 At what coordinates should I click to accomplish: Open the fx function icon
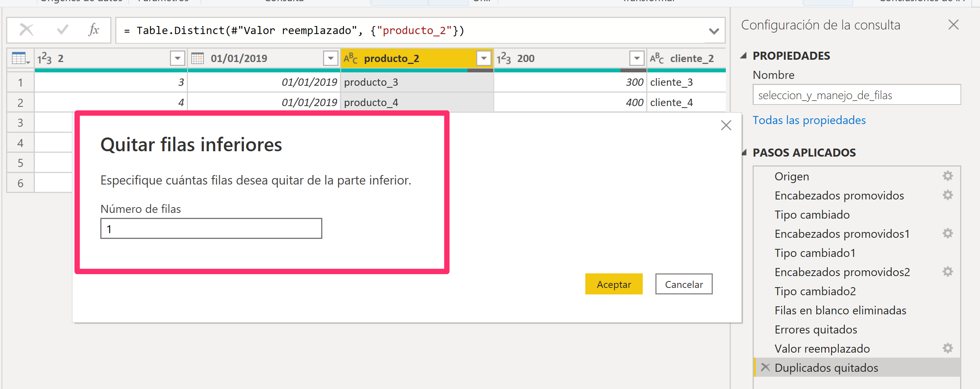[x=94, y=29]
